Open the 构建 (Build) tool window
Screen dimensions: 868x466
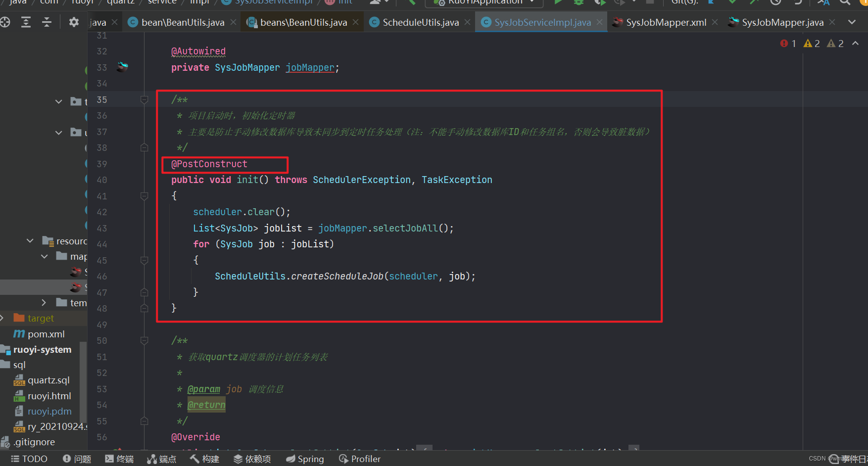pos(204,459)
